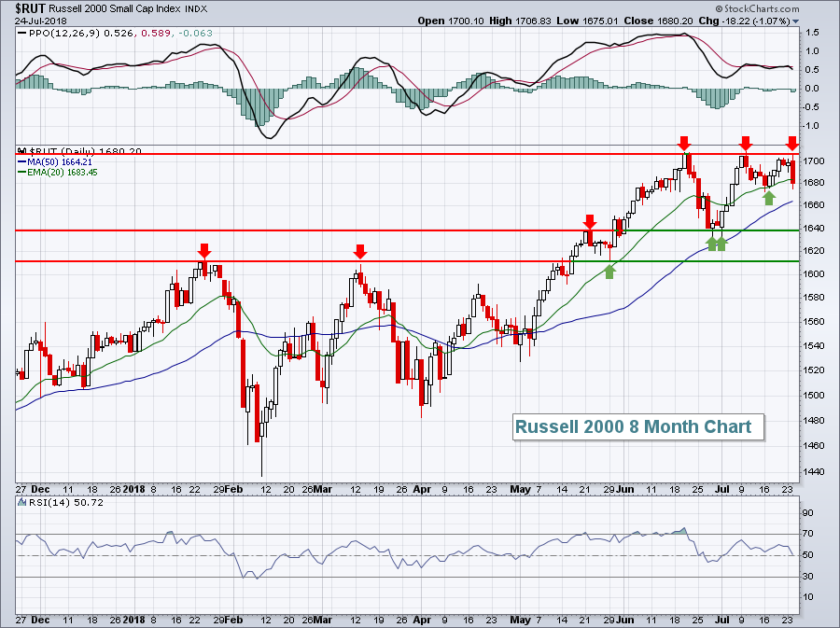Open the dropdown arrow after the Chg value

[795, 21]
